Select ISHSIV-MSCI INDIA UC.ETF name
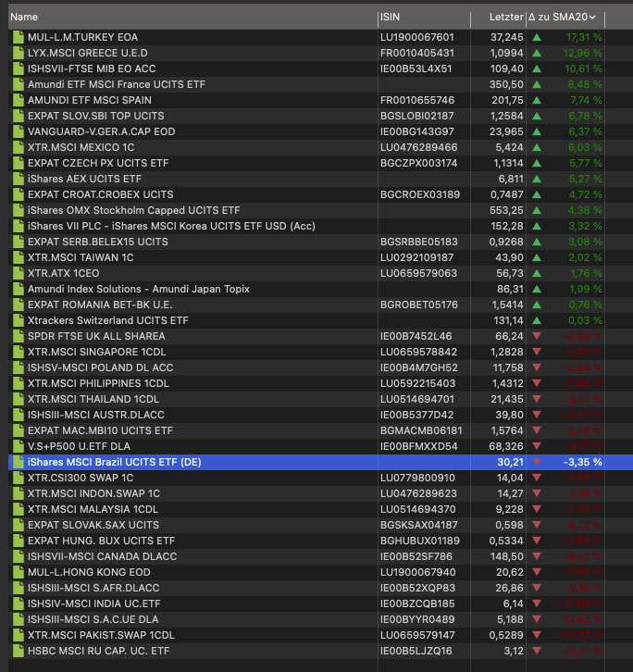This screenshot has height=672, width=633. click(94, 604)
